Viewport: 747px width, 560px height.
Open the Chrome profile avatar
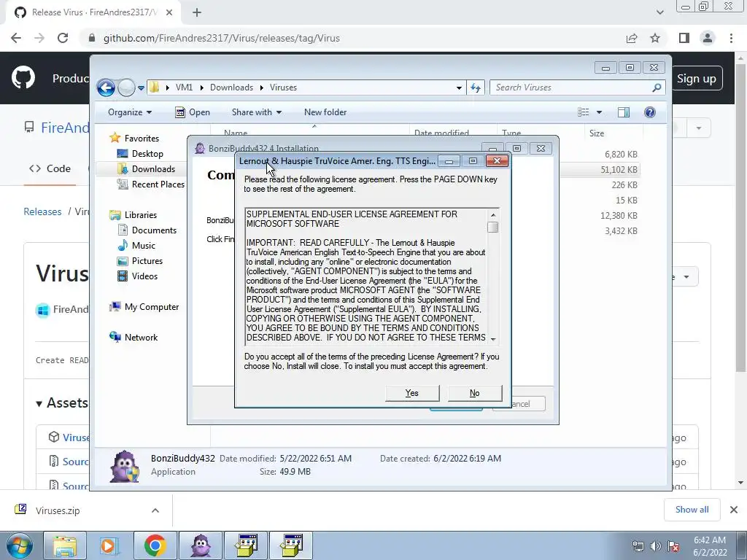[708, 38]
